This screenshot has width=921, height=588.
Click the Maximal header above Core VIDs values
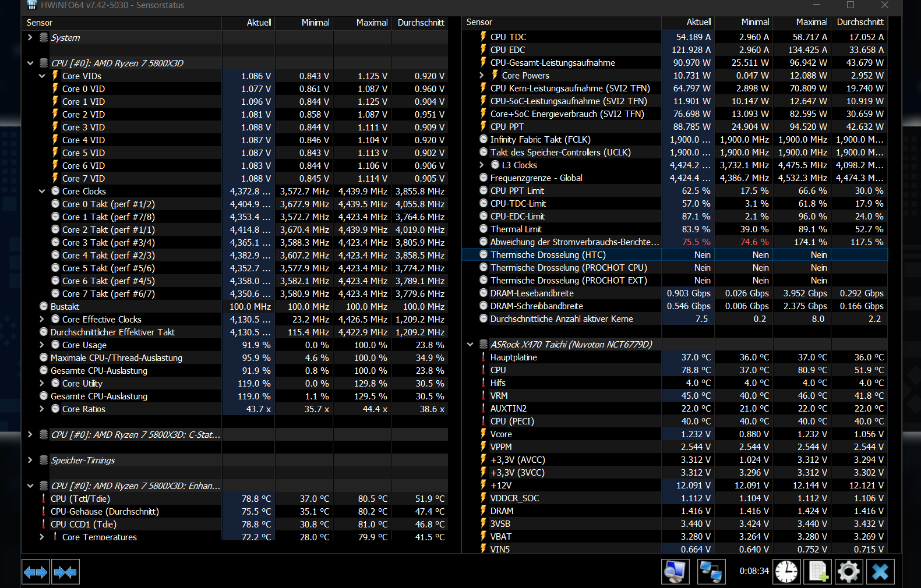point(362,23)
